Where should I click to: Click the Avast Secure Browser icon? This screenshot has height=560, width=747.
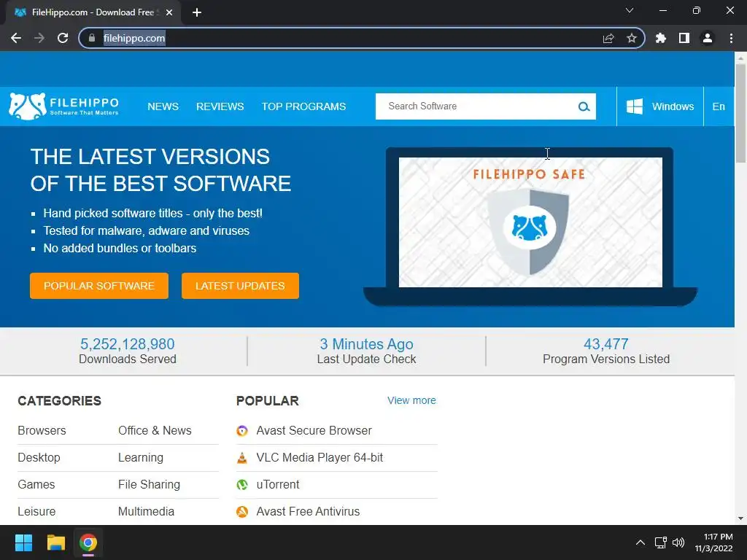coord(242,431)
